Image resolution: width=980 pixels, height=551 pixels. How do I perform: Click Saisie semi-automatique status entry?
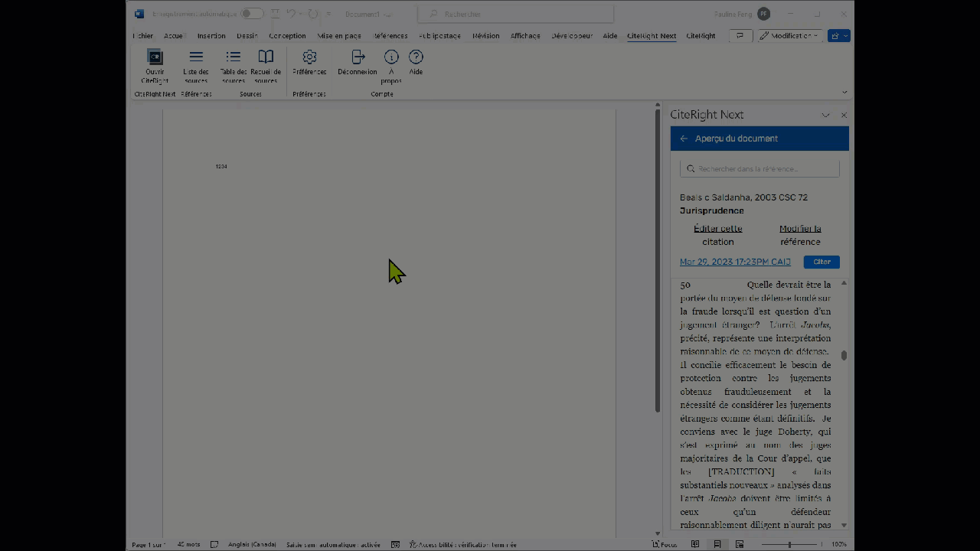pyautogui.click(x=333, y=544)
